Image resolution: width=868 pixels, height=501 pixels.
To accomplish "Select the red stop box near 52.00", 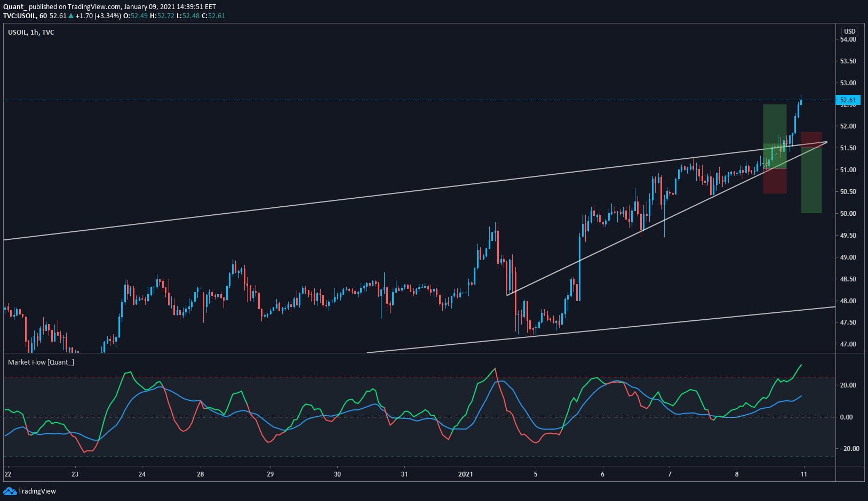I will pyautogui.click(x=811, y=140).
